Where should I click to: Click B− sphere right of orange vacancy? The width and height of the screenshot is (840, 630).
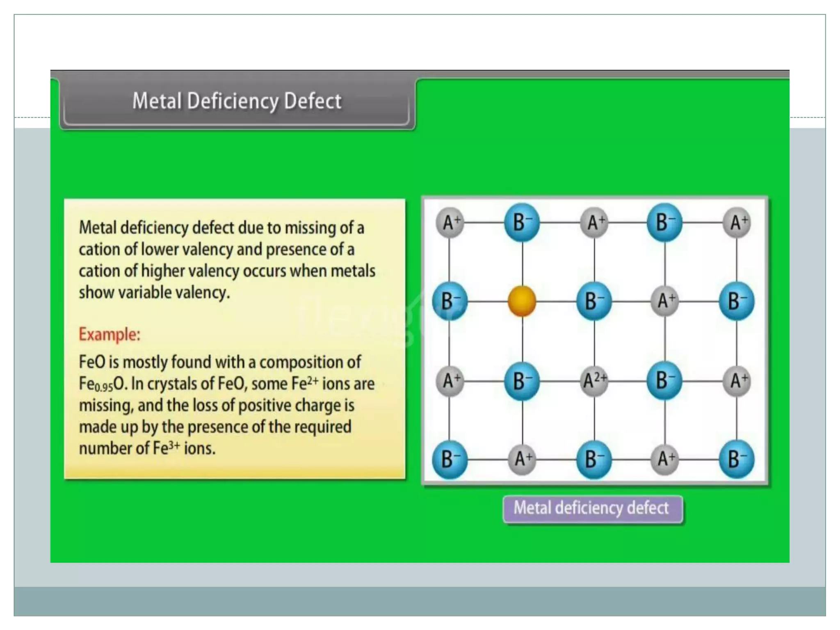click(593, 301)
